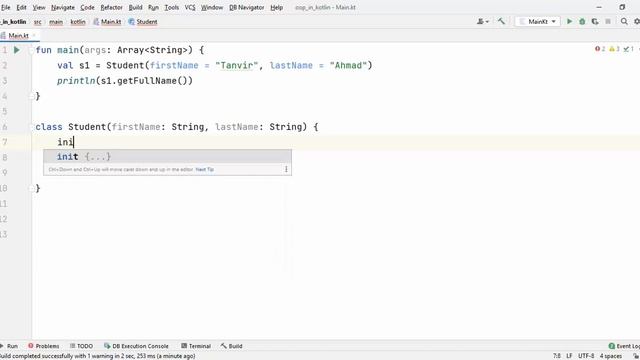Run main using the gutter play icon
The width and height of the screenshot is (640, 360).
17,50
